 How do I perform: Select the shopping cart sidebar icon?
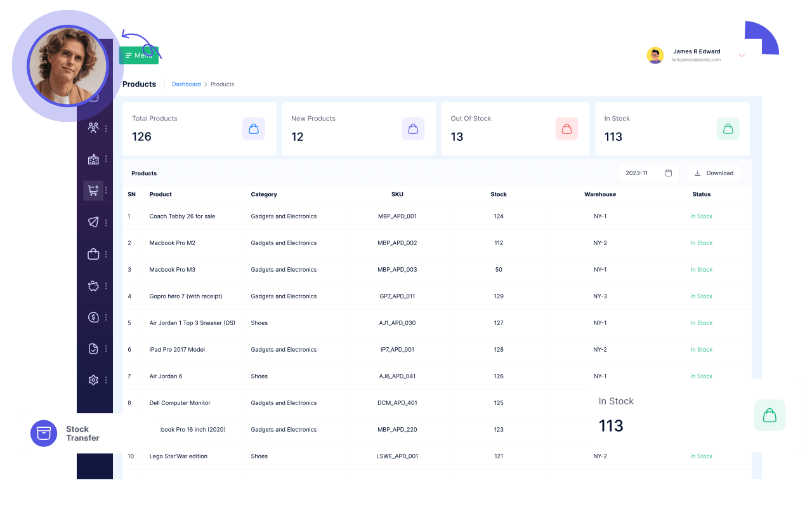click(93, 190)
